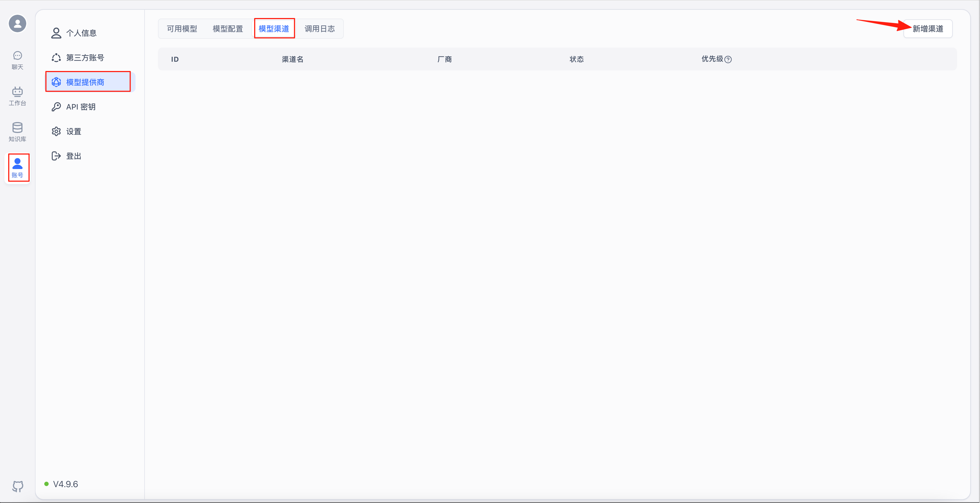Open the 聊天 chat section

pyautogui.click(x=17, y=60)
